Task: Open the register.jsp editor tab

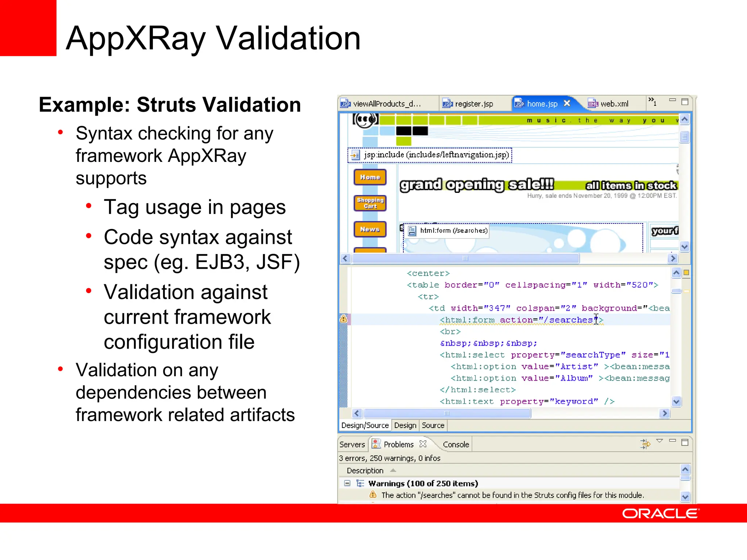Action: coord(474,104)
